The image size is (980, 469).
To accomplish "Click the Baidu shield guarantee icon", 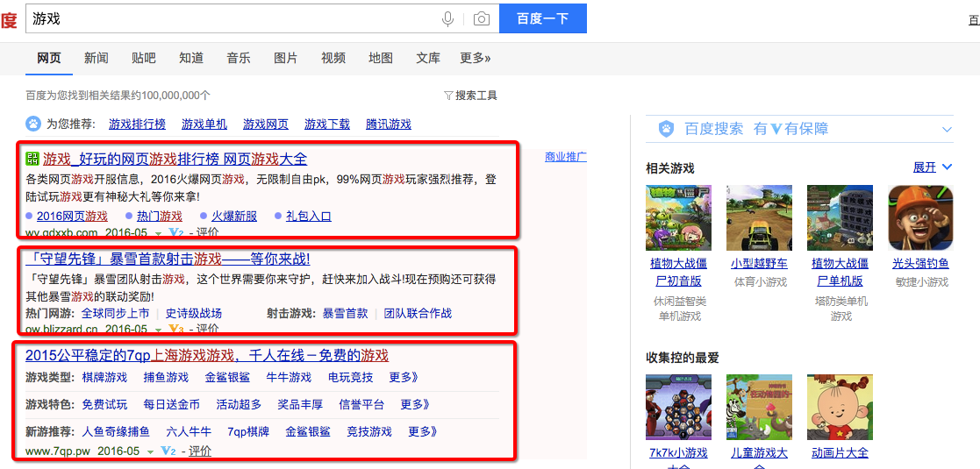I will [x=667, y=129].
